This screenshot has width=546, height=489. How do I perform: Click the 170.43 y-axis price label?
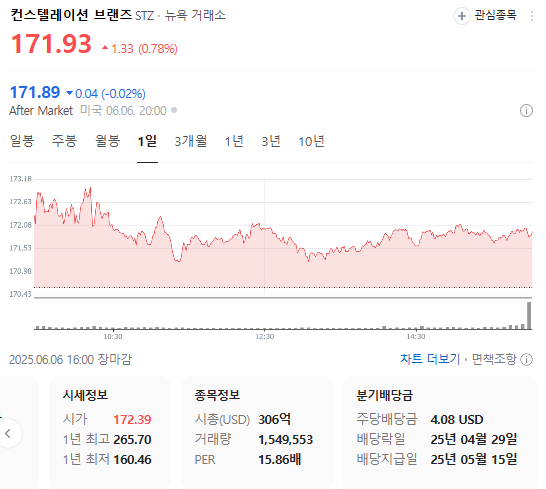21,294
